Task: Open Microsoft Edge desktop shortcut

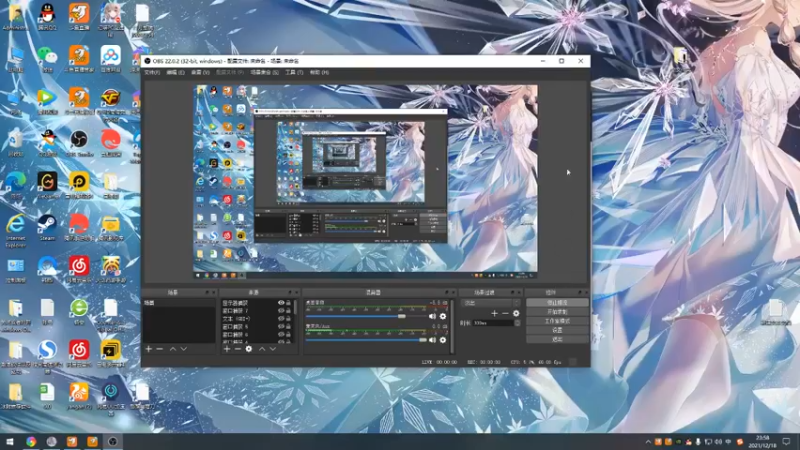Action: coord(16,185)
